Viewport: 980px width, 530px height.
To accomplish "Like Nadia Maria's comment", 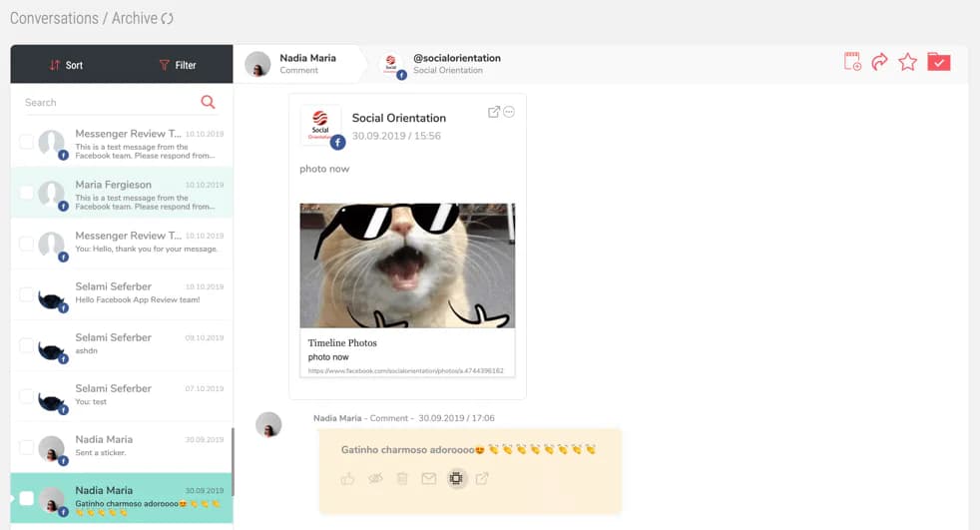I will 347,479.
